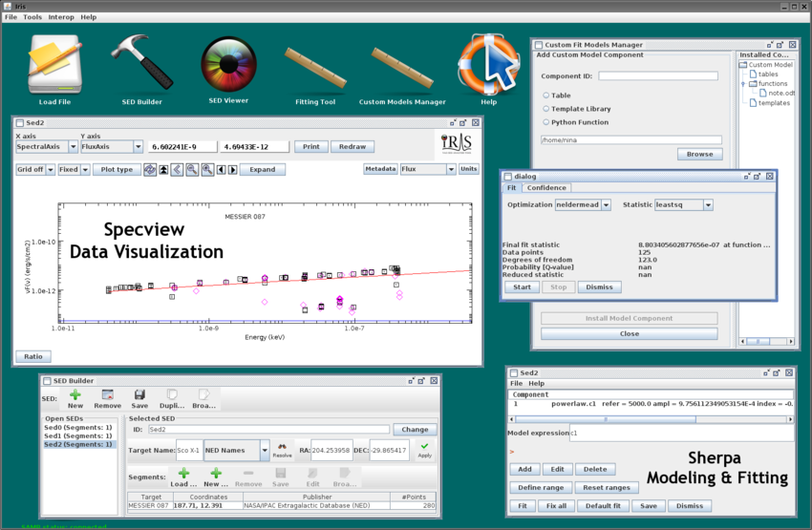812x530 pixels.
Task: Click the Plot type button
Action: [118, 170]
